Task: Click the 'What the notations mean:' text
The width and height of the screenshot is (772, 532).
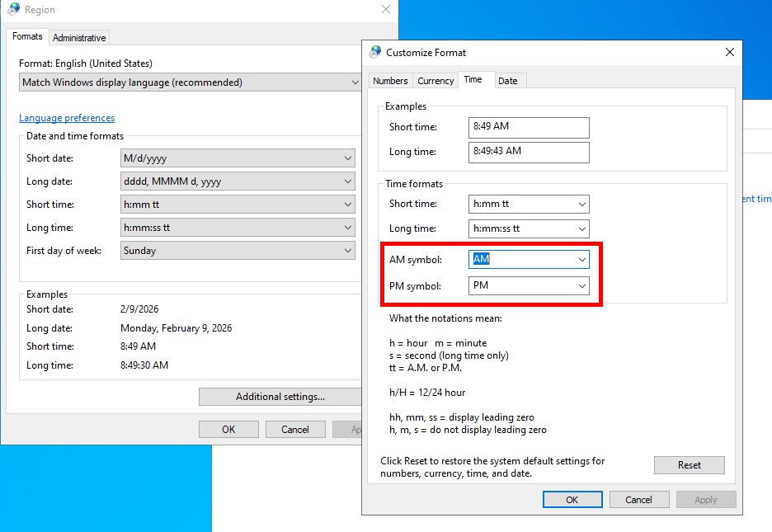Action: pos(445,318)
